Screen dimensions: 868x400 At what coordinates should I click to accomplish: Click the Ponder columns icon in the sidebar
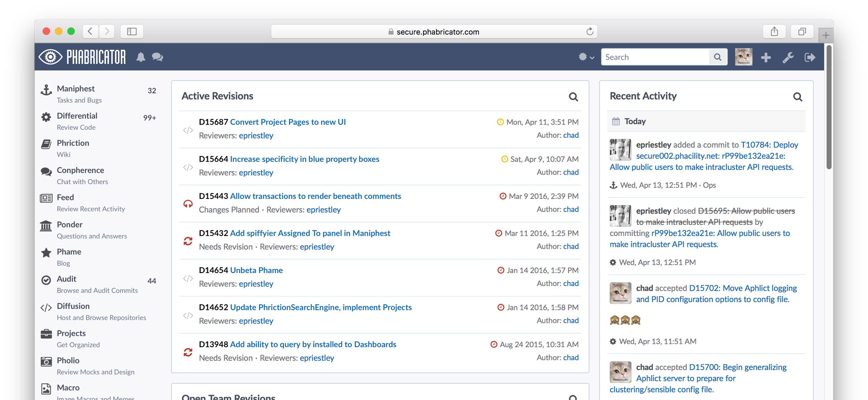click(x=46, y=226)
